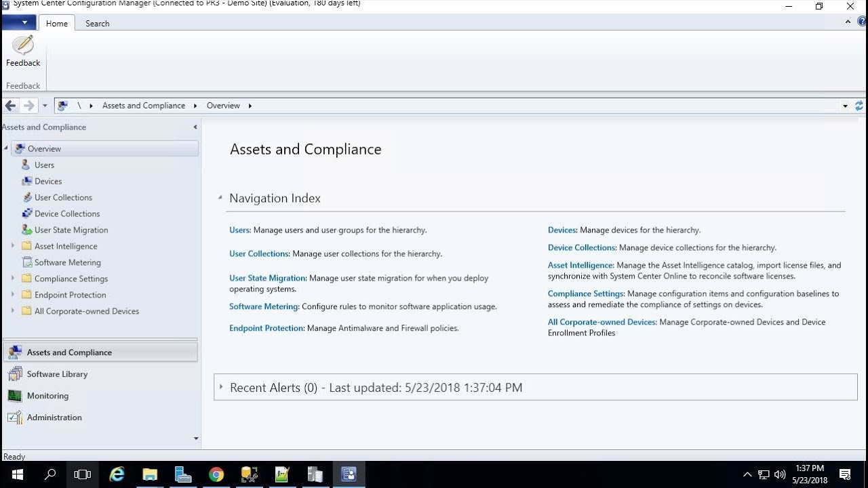Launch Google Chrome from taskbar
Image resolution: width=868 pixels, height=488 pixels.
[x=216, y=474]
